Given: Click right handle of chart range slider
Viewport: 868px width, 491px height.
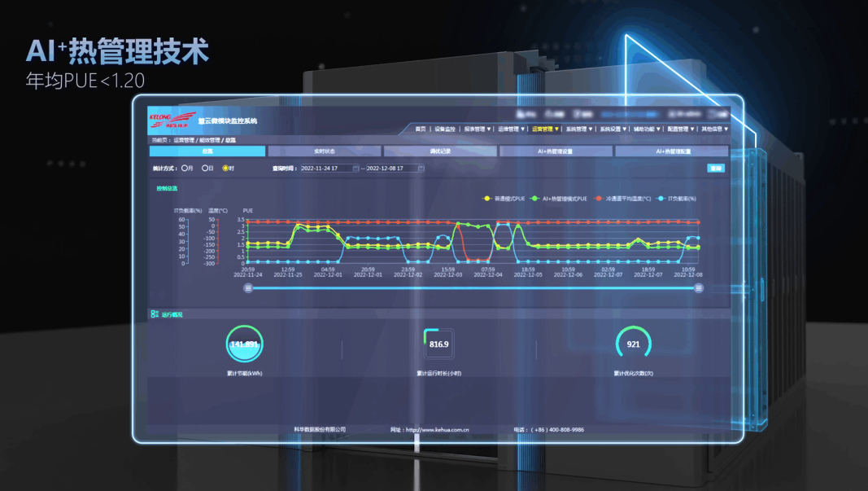Looking at the screenshot, I should point(699,287).
